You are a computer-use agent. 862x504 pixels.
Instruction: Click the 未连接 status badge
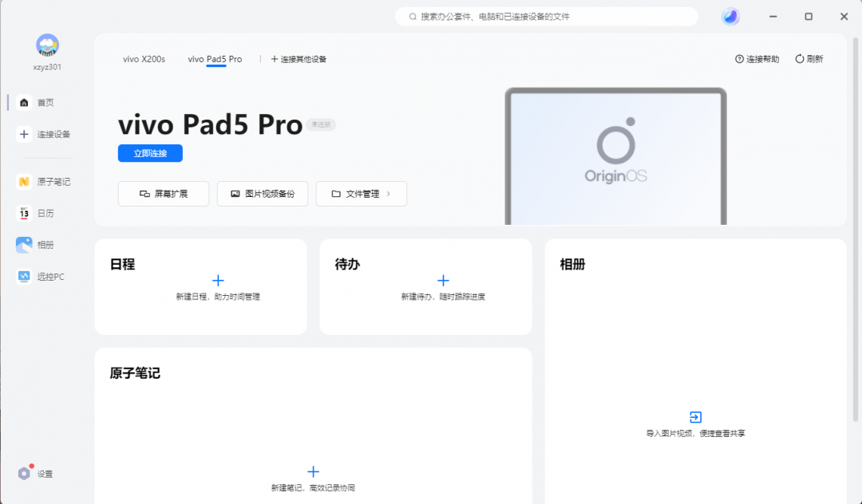[321, 124]
